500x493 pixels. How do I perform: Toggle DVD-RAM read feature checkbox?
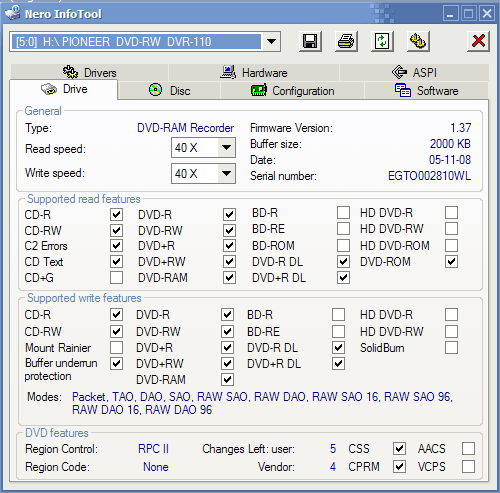point(229,277)
